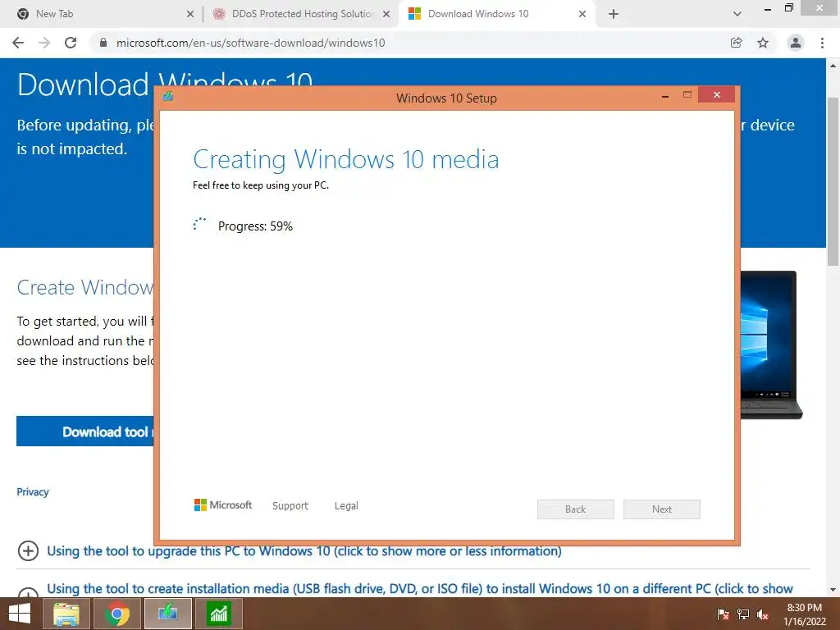Image resolution: width=840 pixels, height=630 pixels.
Task: Open the clock showing 8:30 PM
Action: pos(804,614)
